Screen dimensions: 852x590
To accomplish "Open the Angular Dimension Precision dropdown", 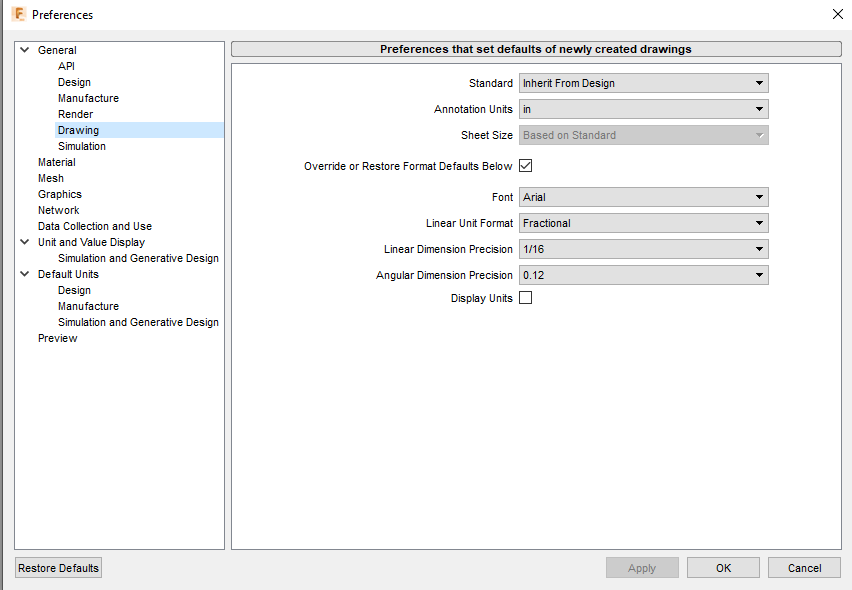I will [x=643, y=275].
